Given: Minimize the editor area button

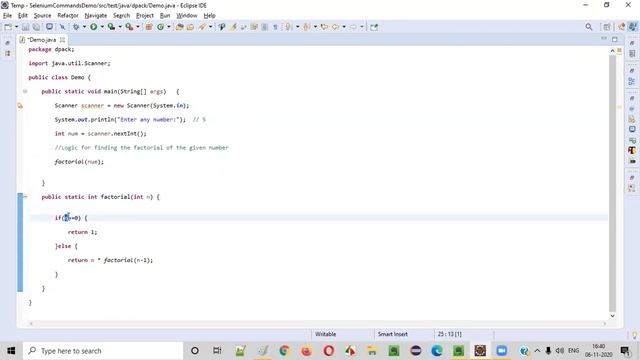Looking at the screenshot, I should click(604, 39).
